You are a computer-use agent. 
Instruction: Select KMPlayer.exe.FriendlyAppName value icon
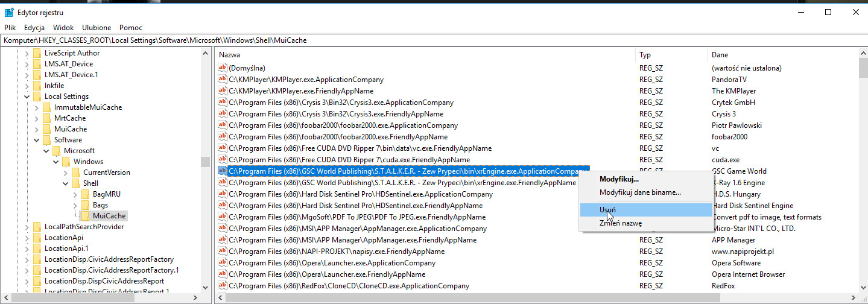222,91
